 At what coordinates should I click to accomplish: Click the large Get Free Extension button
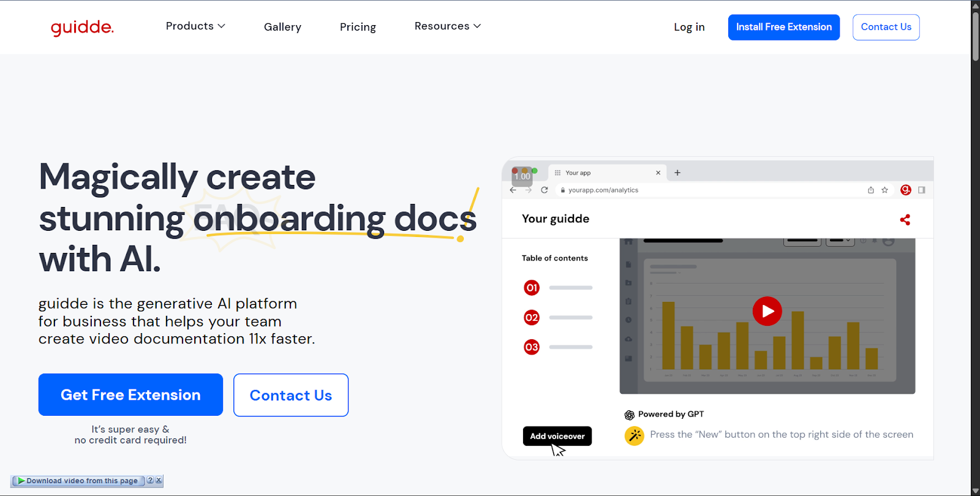click(x=130, y=395)
